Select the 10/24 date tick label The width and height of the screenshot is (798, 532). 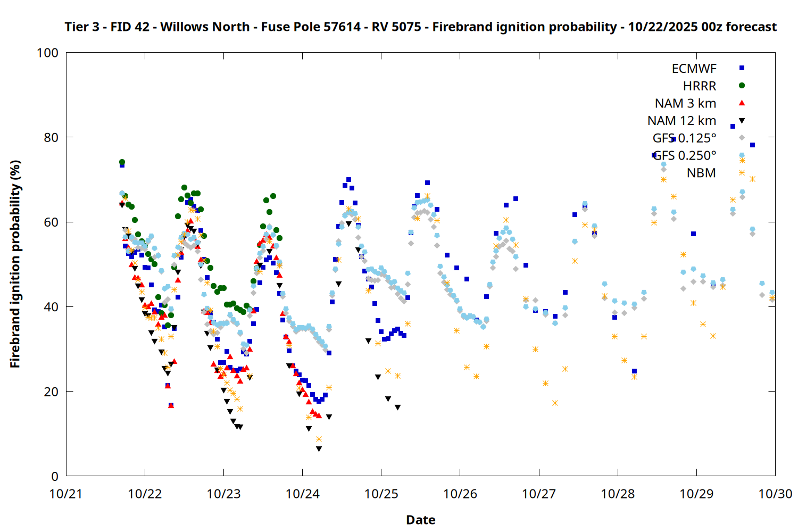coord(302,494)
